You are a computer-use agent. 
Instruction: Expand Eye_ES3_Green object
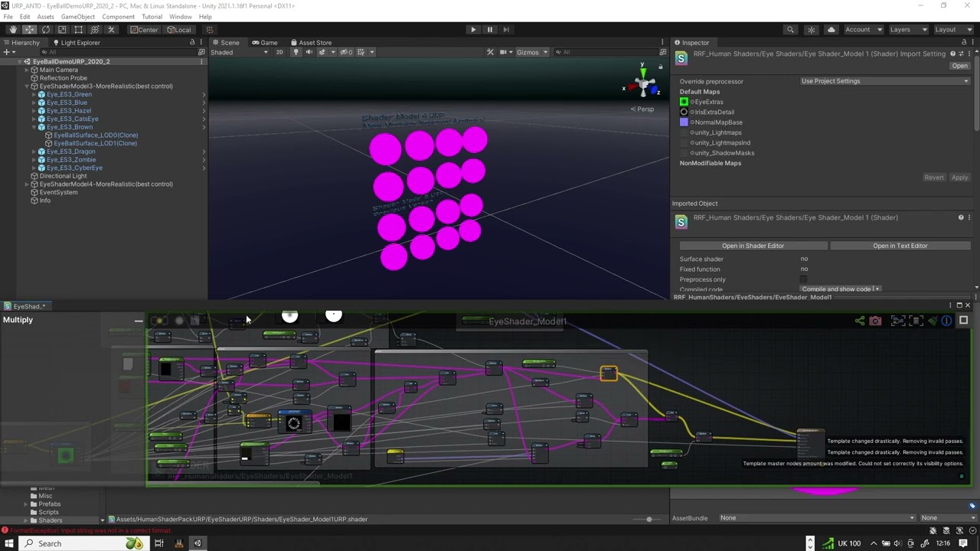click(34, 94)
